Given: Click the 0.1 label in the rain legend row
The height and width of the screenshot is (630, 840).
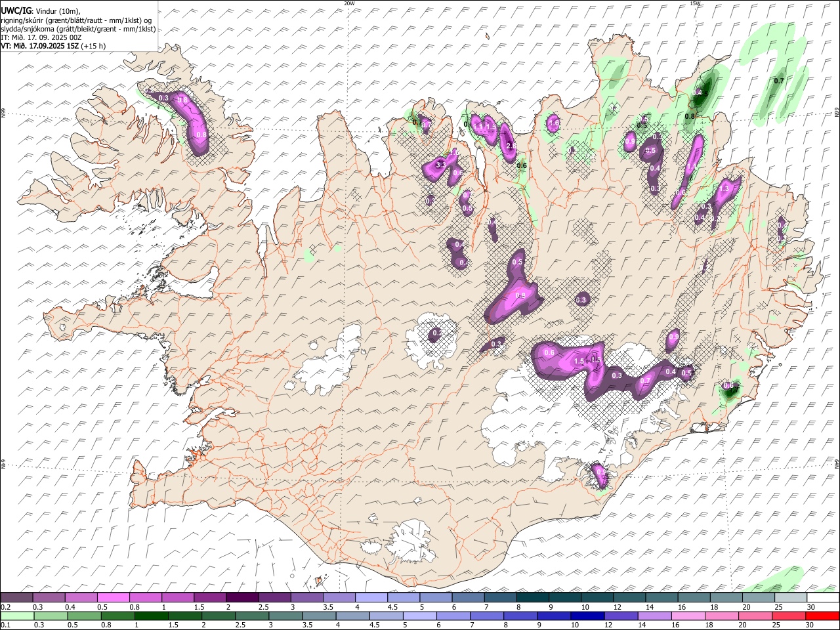Looking at the screenshot, I should click(x=6, y=625).
